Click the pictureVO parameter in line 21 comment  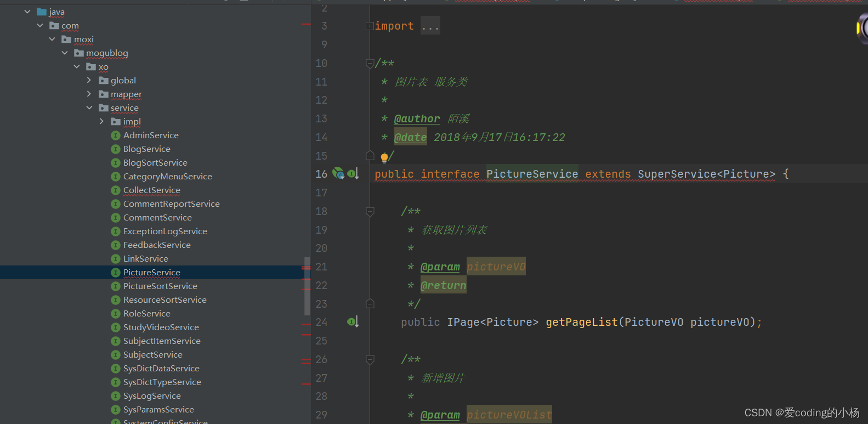tap(496, 267)
